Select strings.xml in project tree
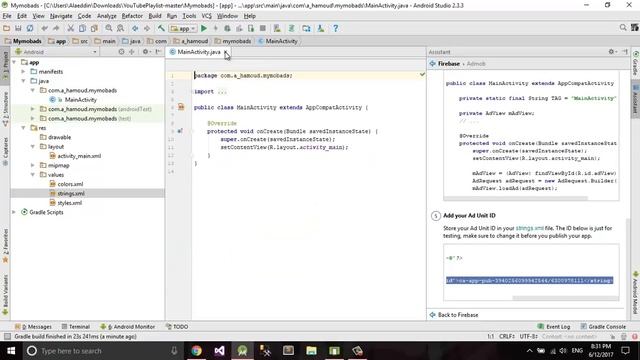This screenshot has width=640, height=360. [x=71, y=193]
